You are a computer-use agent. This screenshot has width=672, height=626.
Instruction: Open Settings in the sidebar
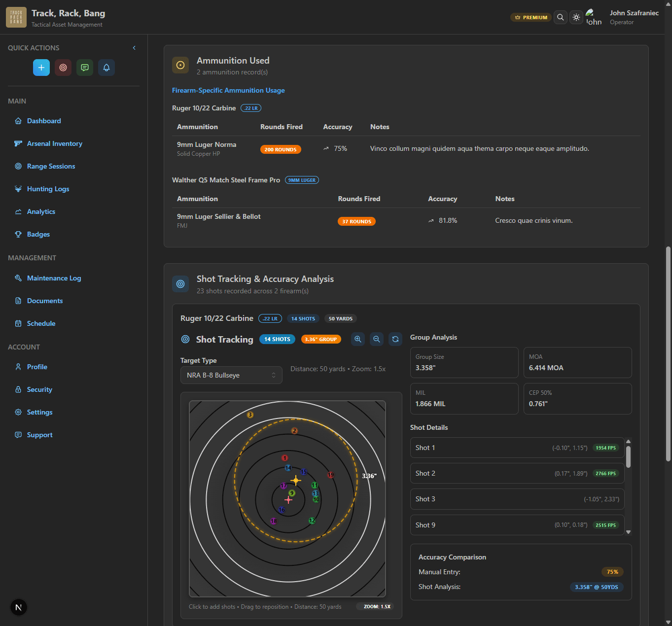pyautogui.click(x=39, y=412)
